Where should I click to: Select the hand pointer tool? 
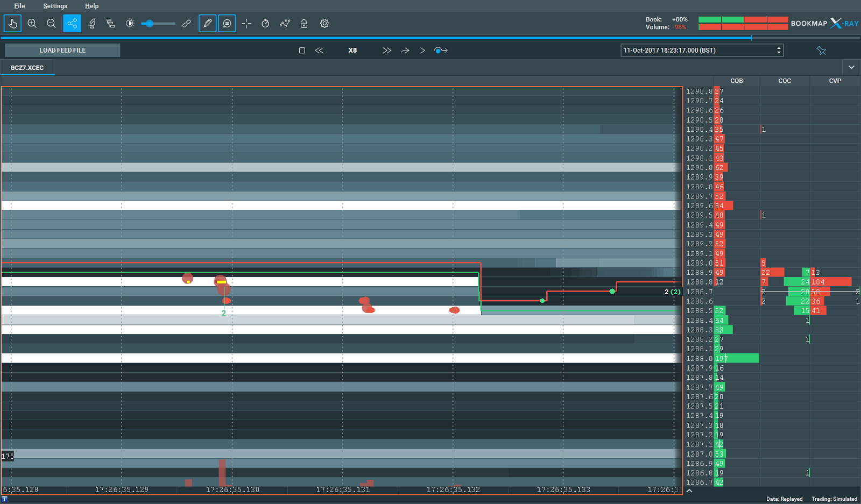click(x=12, y=24)
